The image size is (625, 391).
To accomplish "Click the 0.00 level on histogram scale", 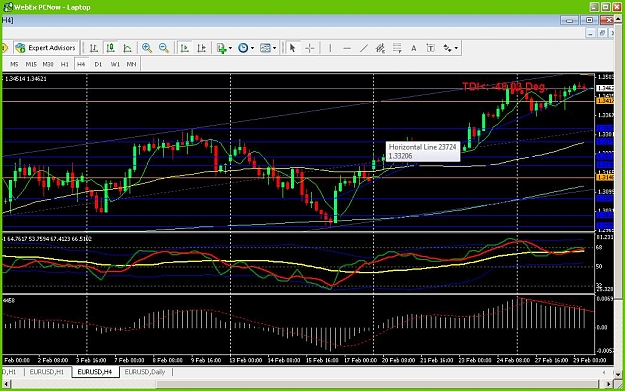I will (601, 327).
